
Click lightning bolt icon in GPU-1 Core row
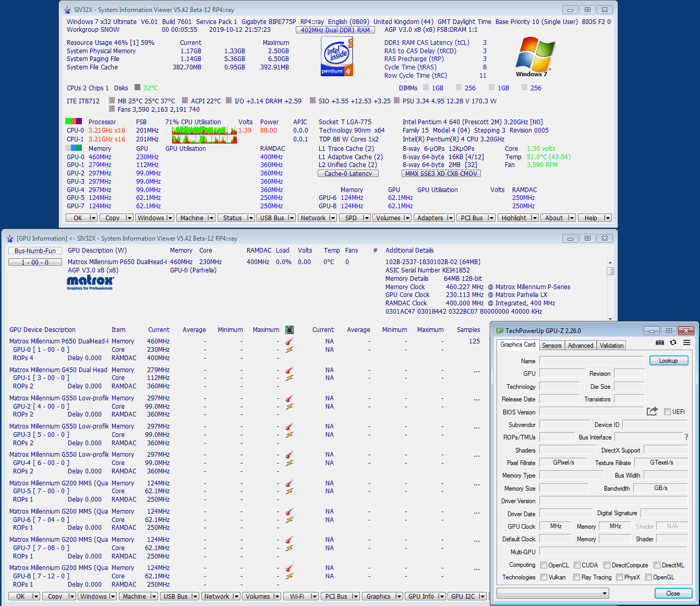289,378
